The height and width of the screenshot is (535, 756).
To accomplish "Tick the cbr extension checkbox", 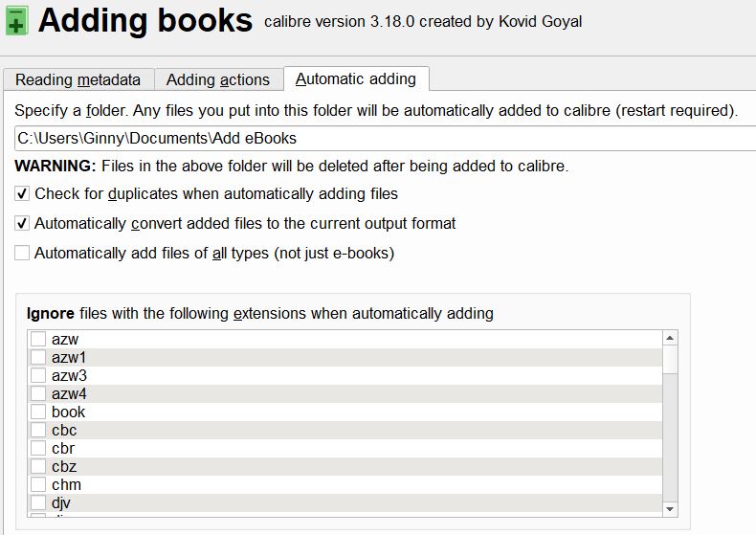I will tap(38, 449).
